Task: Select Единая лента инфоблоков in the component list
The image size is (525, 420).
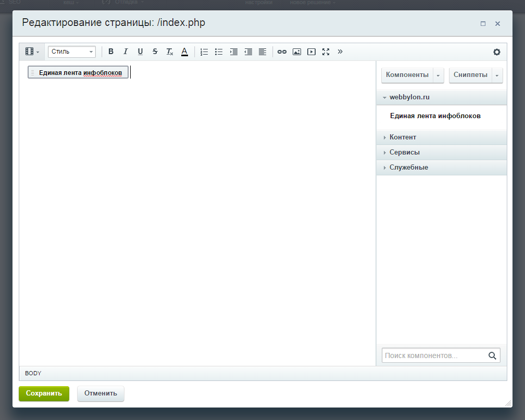Action: click(435, 116)
